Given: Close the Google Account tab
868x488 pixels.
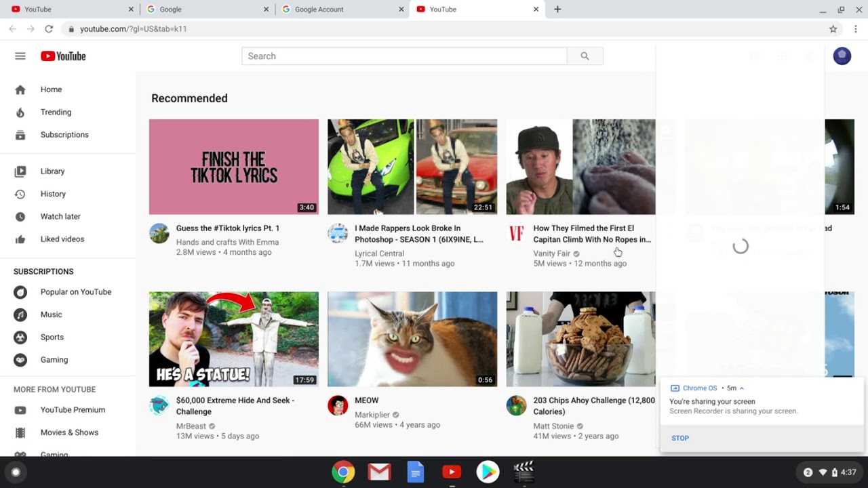Looking at the screenshot, I should [401, 9].
